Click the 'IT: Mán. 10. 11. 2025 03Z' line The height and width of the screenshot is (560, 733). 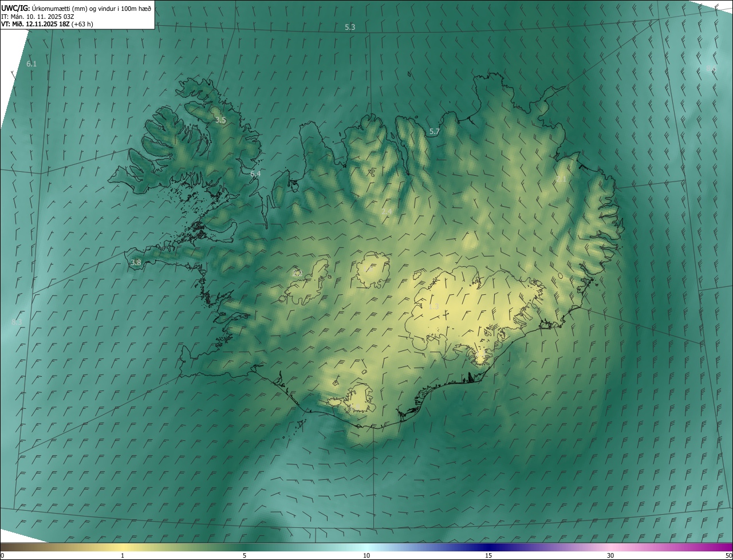pyautogui.click(x=38, y=17)
